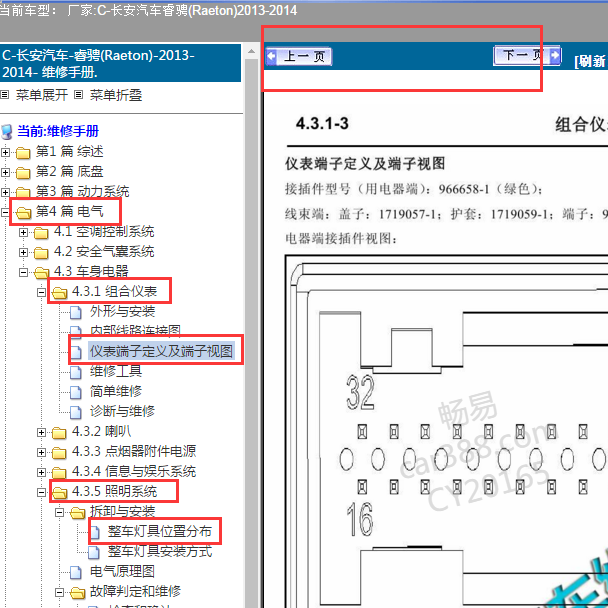
Task: Expand the 4.3.2 喇叭 node
Action: tap(41, 432)
